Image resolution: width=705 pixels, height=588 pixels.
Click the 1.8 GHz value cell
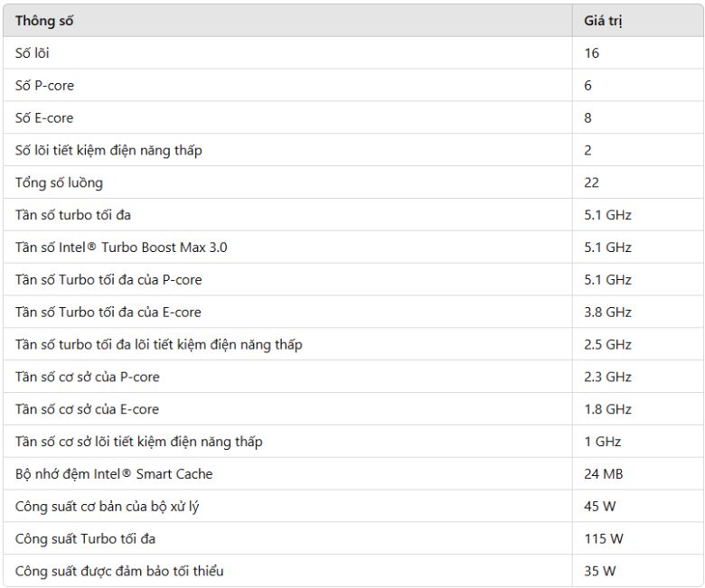[607, 409]
